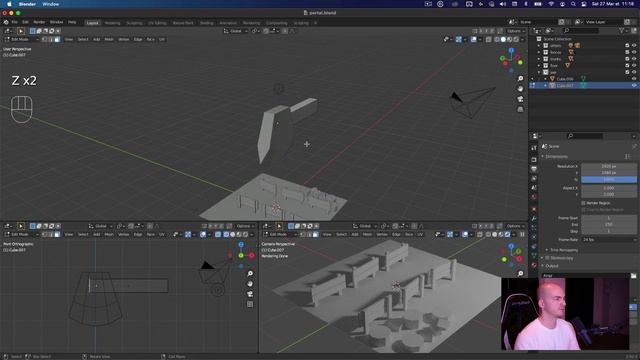Open the Scene properties tab

click(x=534, y=188)
